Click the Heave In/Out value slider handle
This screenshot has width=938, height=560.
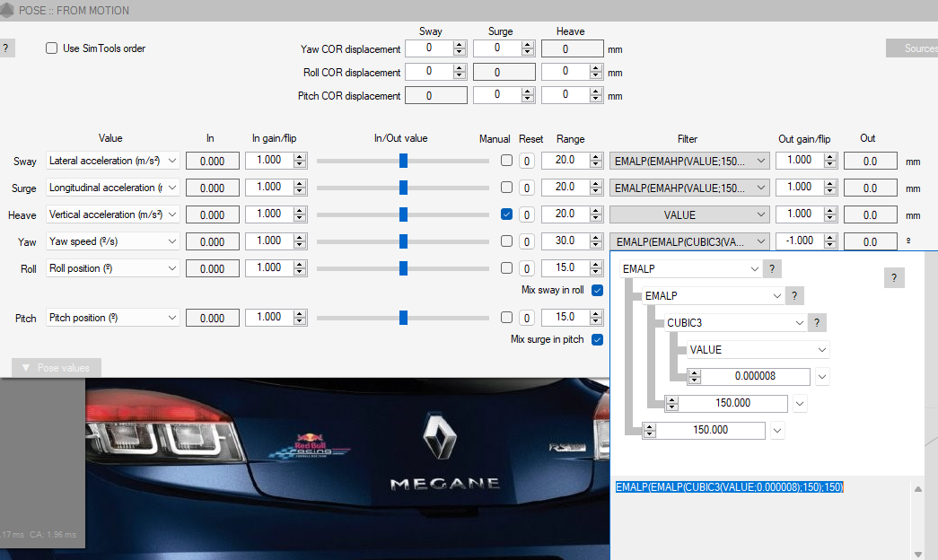pyautogui.click(x=403, y=214)
